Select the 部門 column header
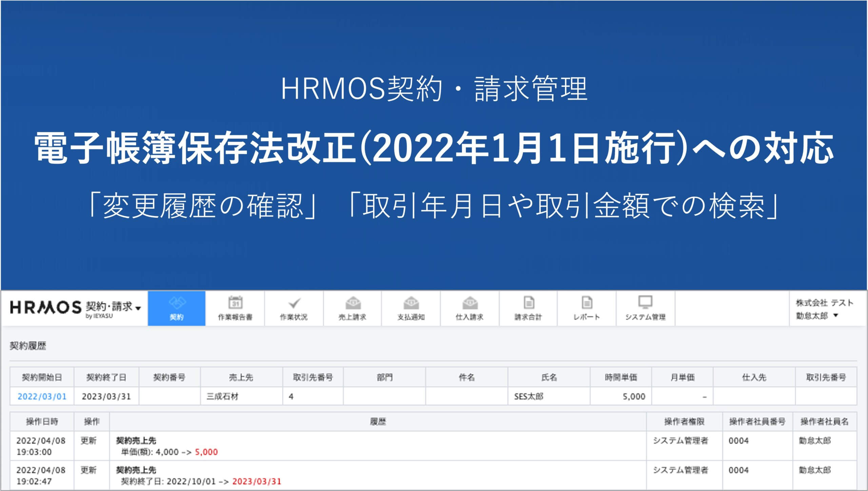868x491 pixels. [x=384, y=377]
